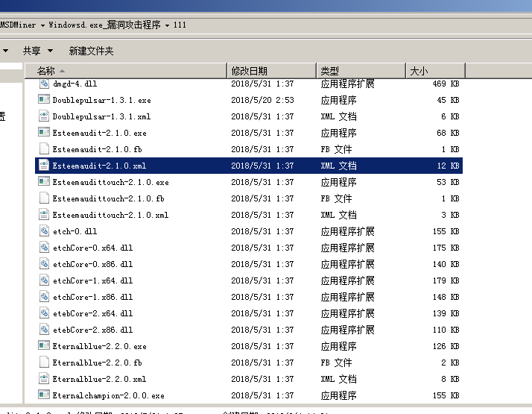Click the dmgd-4.dll file icon

tap(44, 84)
